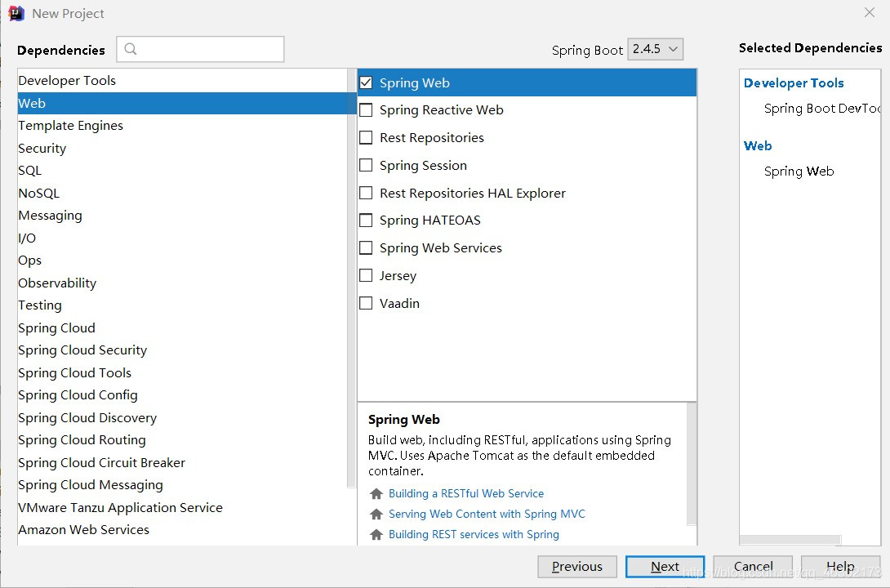Screen dimensions: 890x588
Task: Tick the Spring Session checkbox
Action: (366, 165)
